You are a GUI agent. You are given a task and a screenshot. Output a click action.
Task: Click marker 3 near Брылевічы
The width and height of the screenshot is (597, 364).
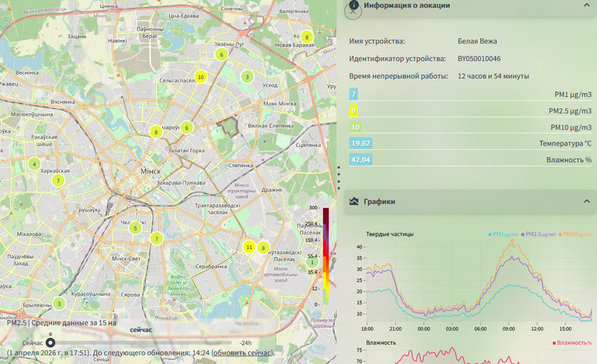coord(59,304)
